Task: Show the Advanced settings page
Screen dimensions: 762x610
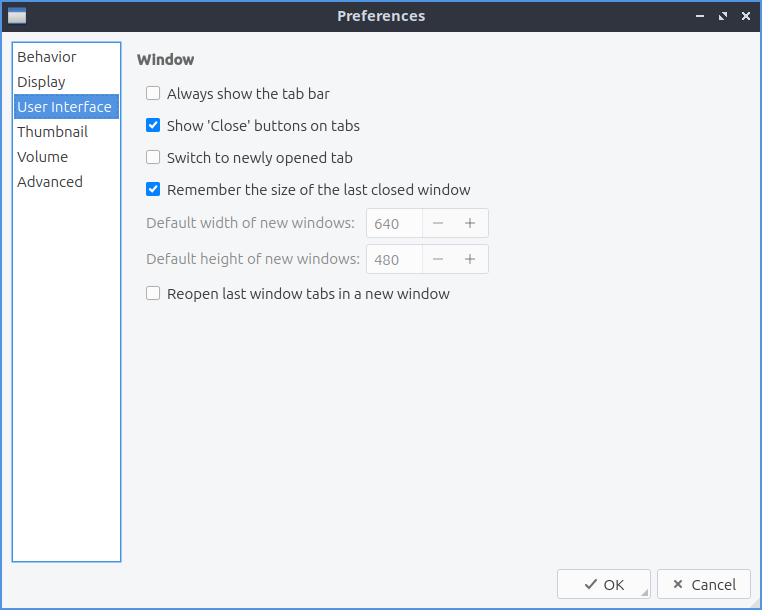Action: pos(50,182)
